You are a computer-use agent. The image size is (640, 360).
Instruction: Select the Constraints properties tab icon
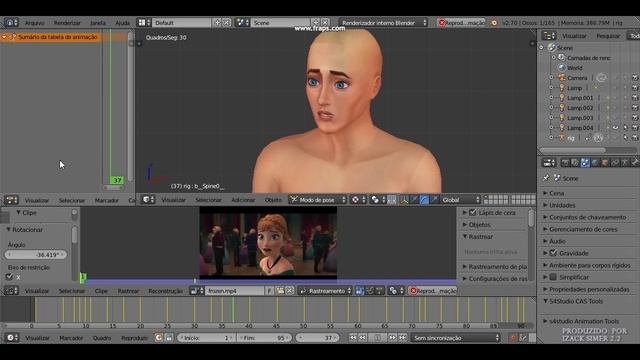click(615, 163)
